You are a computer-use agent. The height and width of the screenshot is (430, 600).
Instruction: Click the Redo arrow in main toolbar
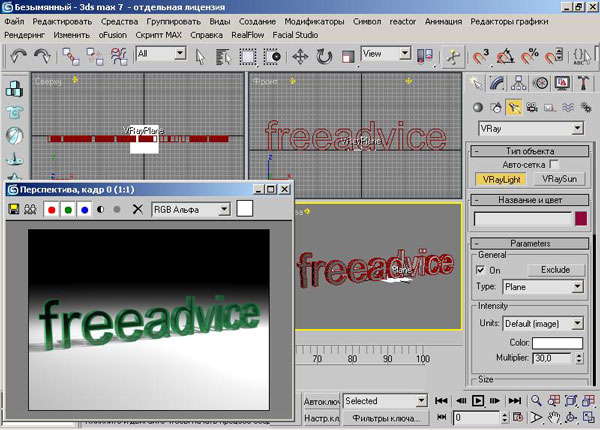(x=42, y=56)
